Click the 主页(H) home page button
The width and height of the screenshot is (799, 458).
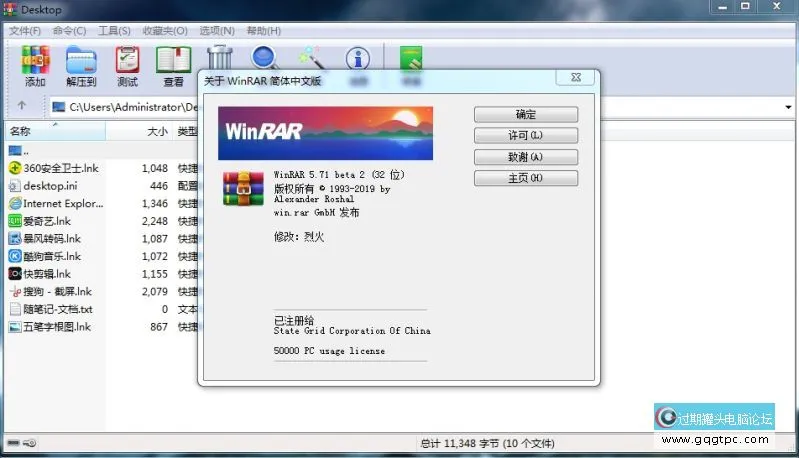tap(526, 178)
